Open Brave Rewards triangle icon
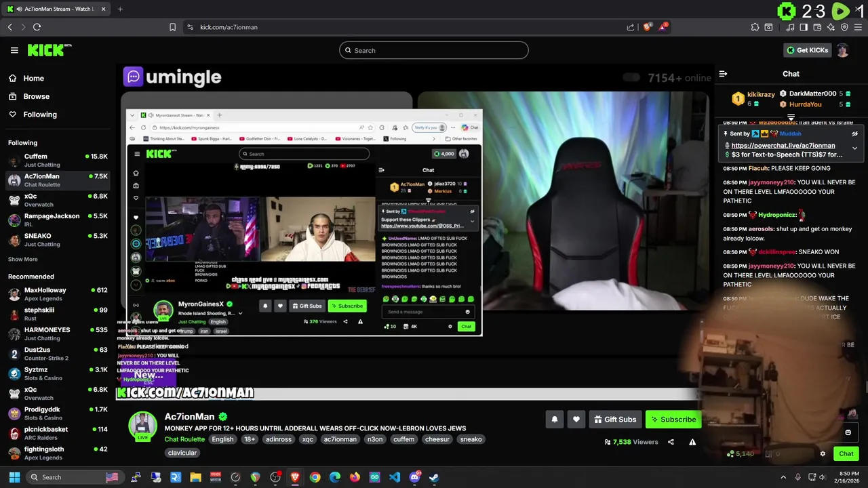The width and height of the screenshot is (868, 488). tap(663, 27)
